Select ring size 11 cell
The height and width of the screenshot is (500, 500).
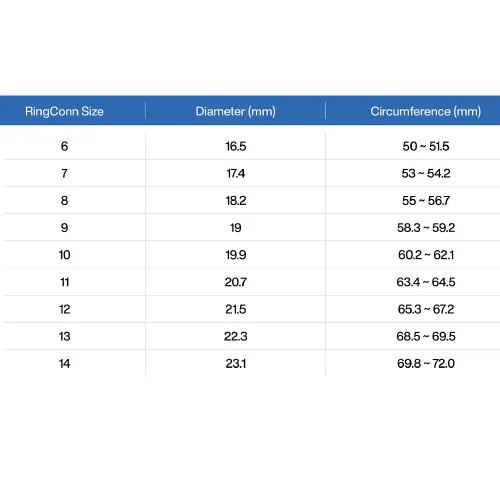click(x=64, y=282)
